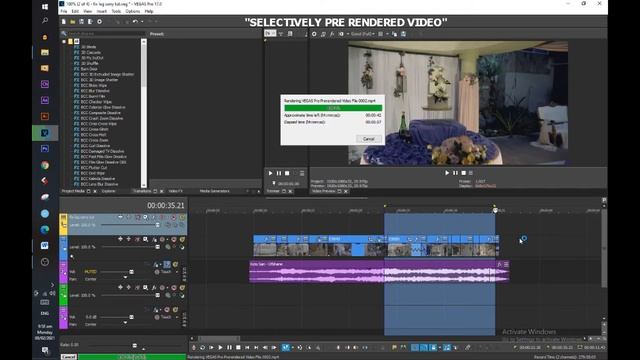Click the Rate slider handle
This screenshot has width=640, height=360.
tap(135, 346)
